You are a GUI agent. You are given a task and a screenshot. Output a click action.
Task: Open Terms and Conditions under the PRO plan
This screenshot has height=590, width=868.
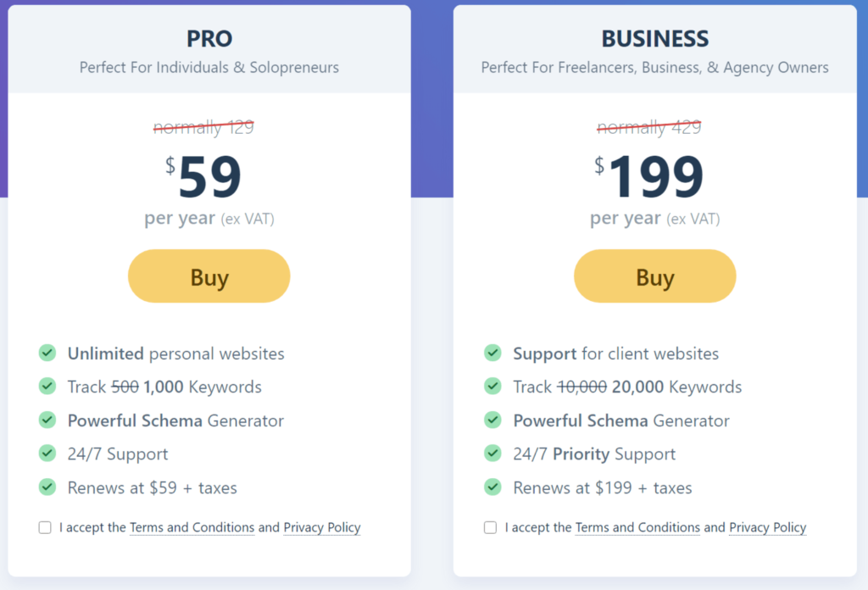point(192,527)
